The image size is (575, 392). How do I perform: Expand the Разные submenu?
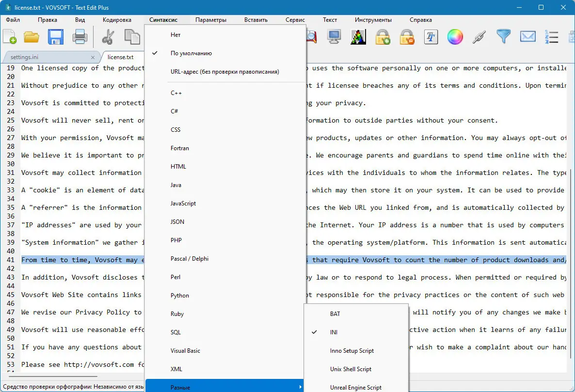224,385
